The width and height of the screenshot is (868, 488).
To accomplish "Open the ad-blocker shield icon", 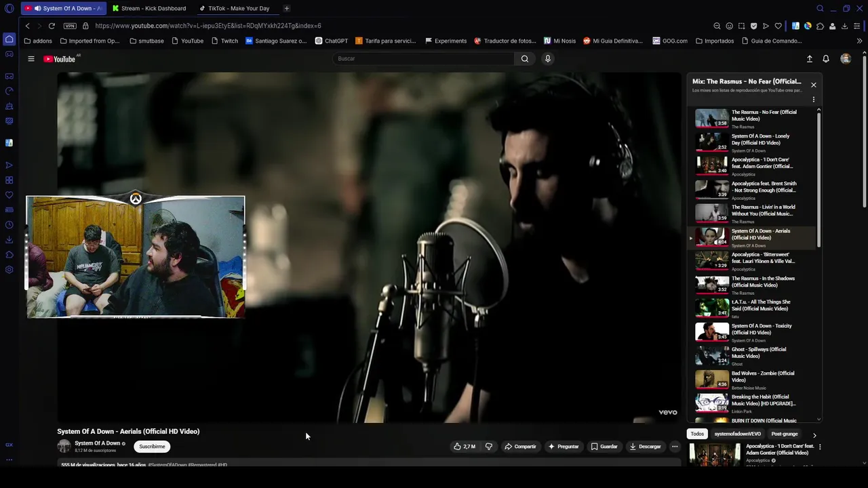I will [x=753, y=26].
